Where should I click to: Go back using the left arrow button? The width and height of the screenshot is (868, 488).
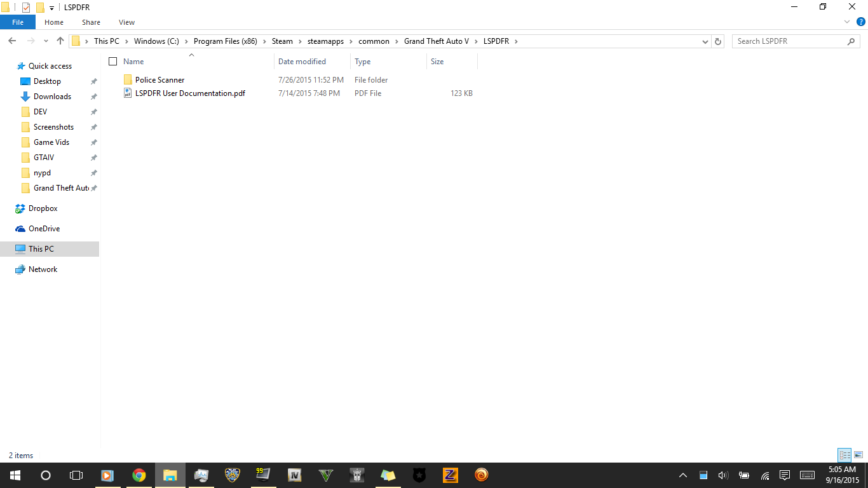click(x=12, y=41)
